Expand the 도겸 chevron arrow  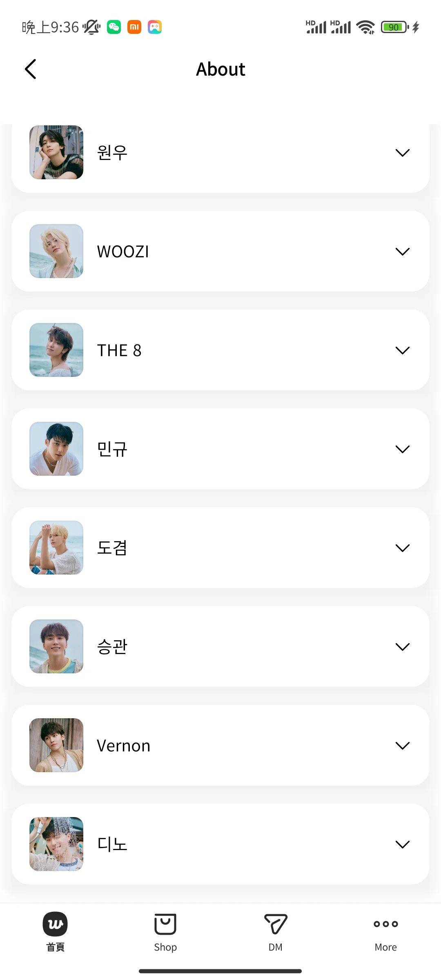coord(402,548)
